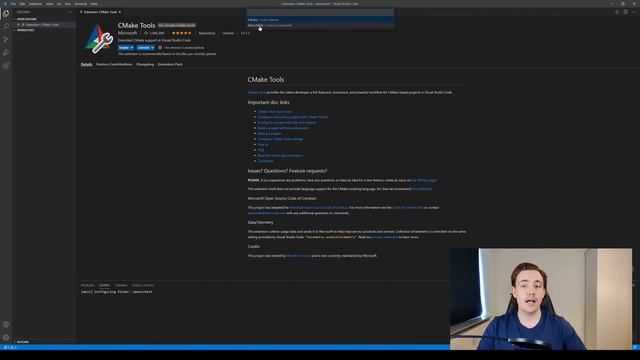Image resolution: width=640 pixels, height=360 pixels.
Task: Open the How to doc link
Action: (x=263, y=144)
